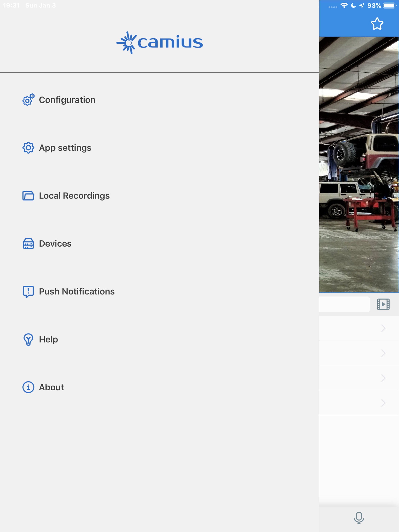Open the App settings label
The width and height of the screenshot is (399, 532).
pyautogui.click(x=65, y=148)
